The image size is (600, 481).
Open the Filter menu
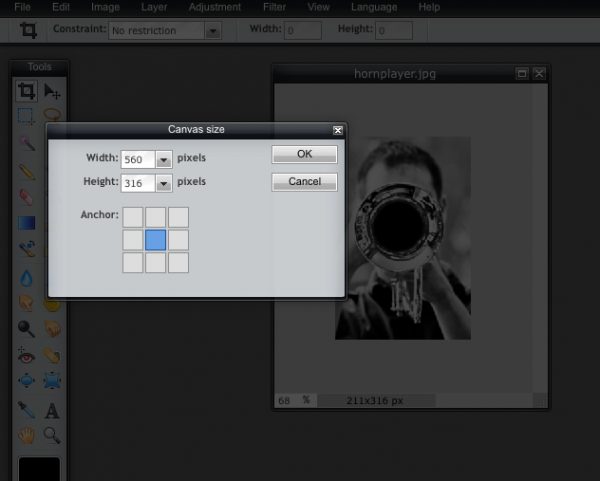coord(274,7)
